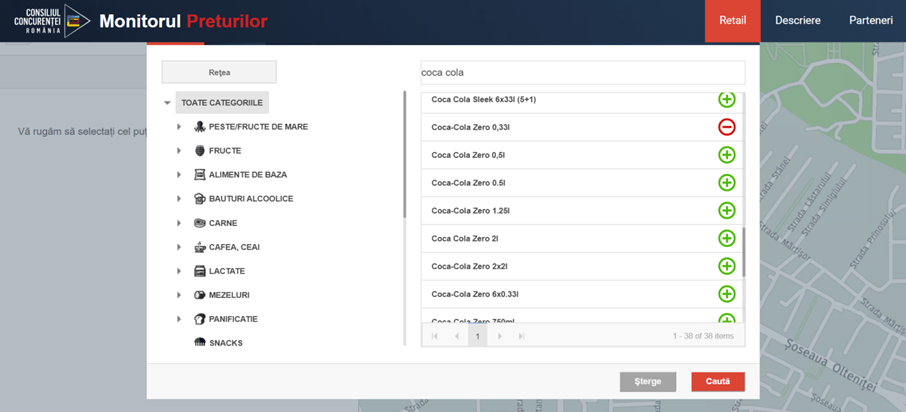Go to previous results page

456,336
